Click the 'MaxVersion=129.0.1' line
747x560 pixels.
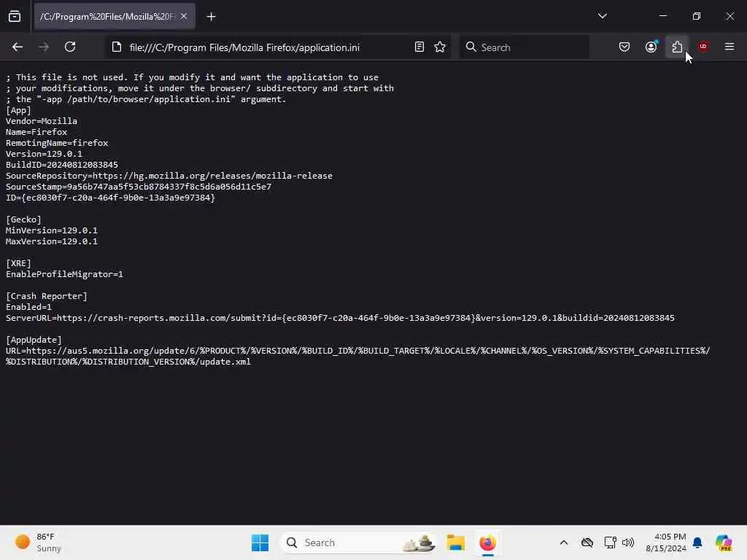(52, 241)
